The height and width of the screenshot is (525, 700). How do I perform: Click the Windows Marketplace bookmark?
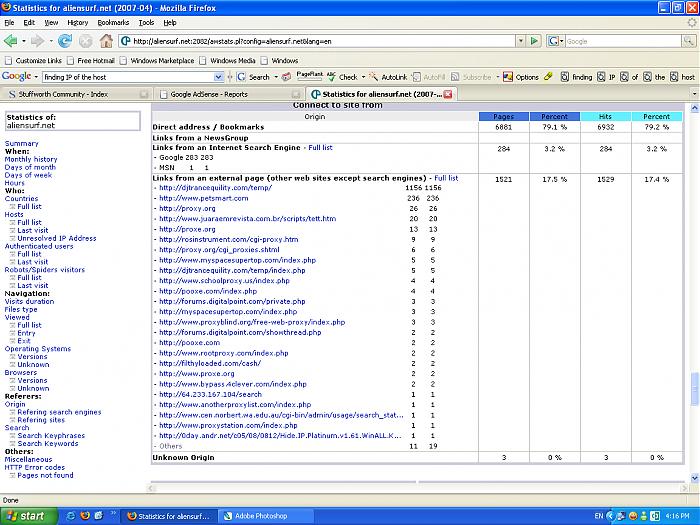click(157, 60)
